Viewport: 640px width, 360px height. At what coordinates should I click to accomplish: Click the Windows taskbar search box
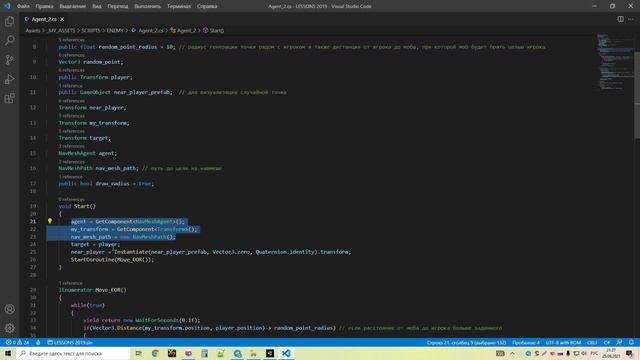[73, 353]
